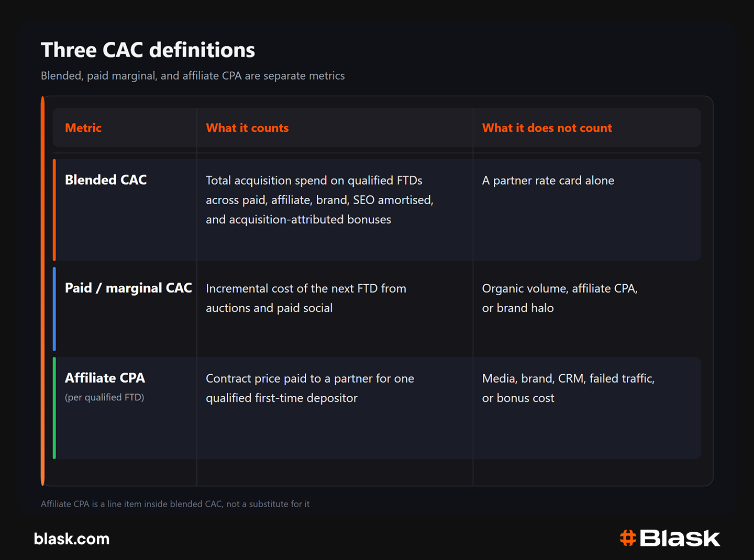Open the blask.com link
This screenshot has height=560, width=754.
pos(72,539)
